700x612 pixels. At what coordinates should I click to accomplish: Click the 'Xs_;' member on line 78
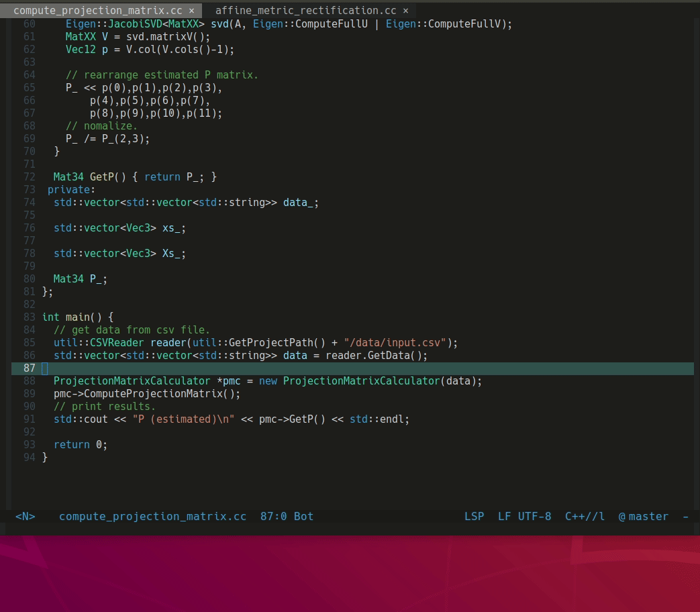(x=174, y=254)
